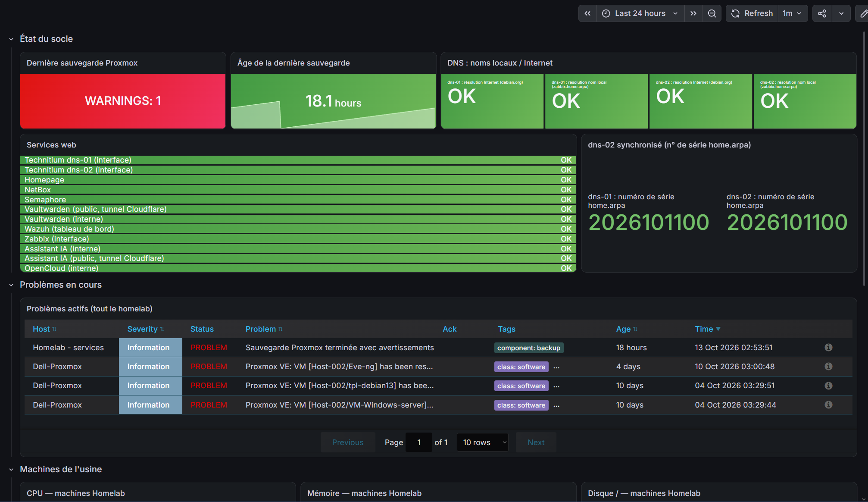This screenshot has height=502, width=868.
Task: Sort the table by Problem column
Action: pos(264,329)
